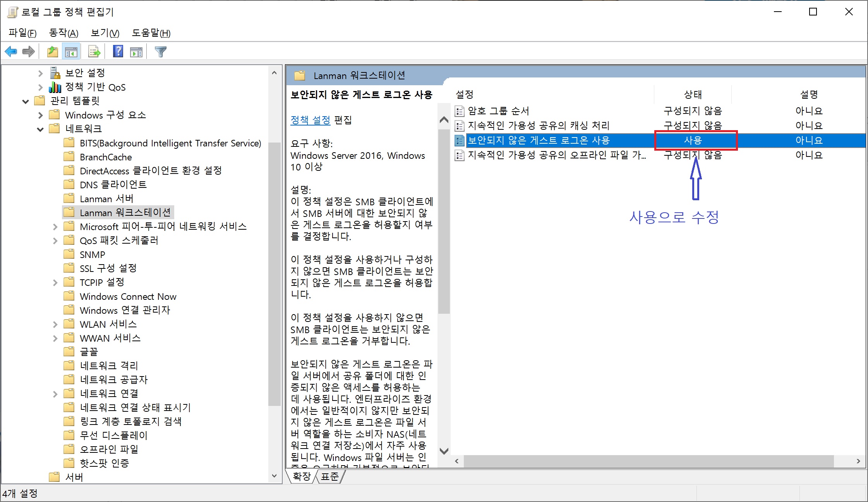Click the up arrow scroll icon in policy list
Screen dimensions: 868x502
click(x=444, y=117)
